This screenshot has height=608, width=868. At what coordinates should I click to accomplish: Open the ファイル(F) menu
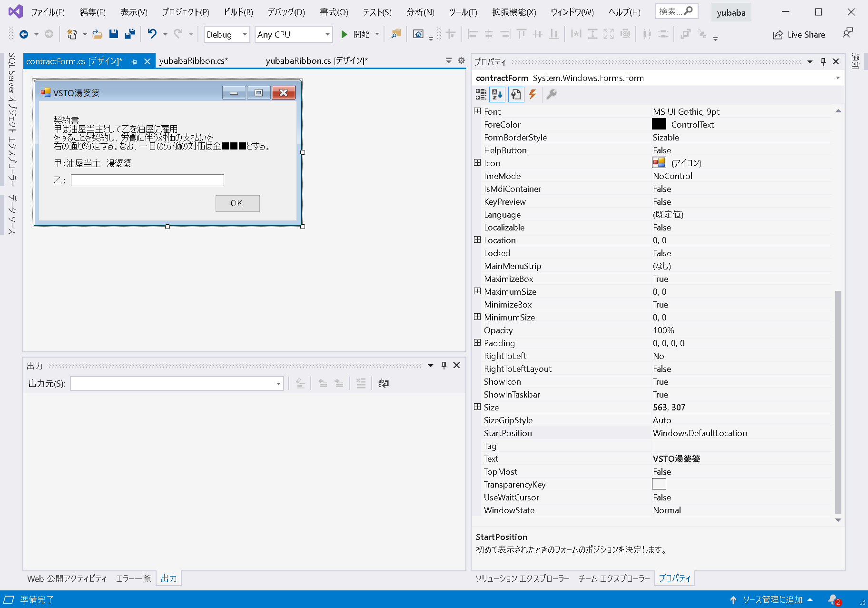point(48,12)
